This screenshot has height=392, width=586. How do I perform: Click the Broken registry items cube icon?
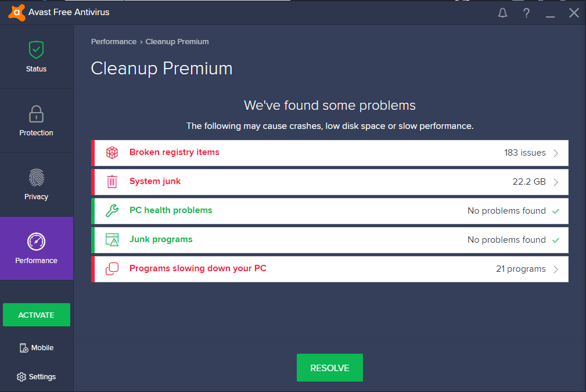(x=112, y=152)
